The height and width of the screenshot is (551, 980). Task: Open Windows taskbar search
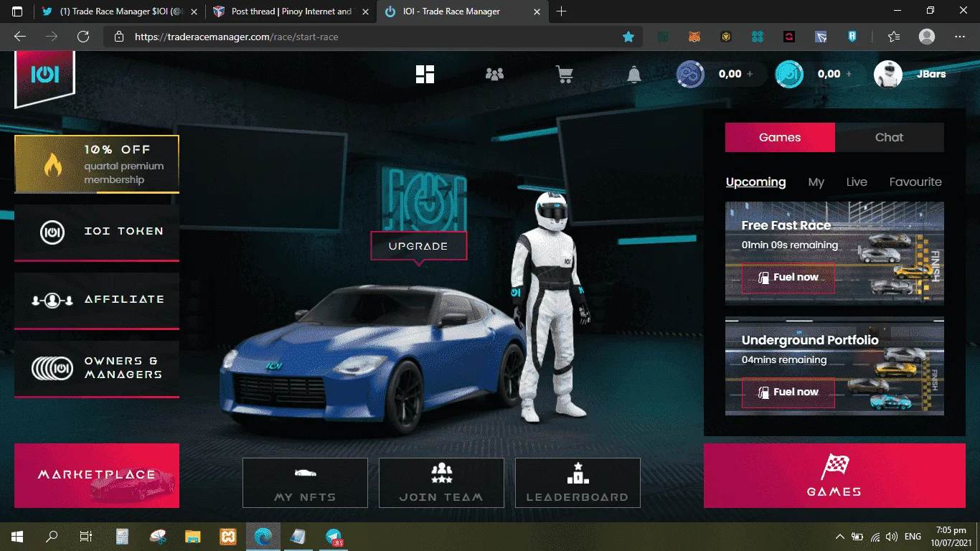tap(52, 536)
